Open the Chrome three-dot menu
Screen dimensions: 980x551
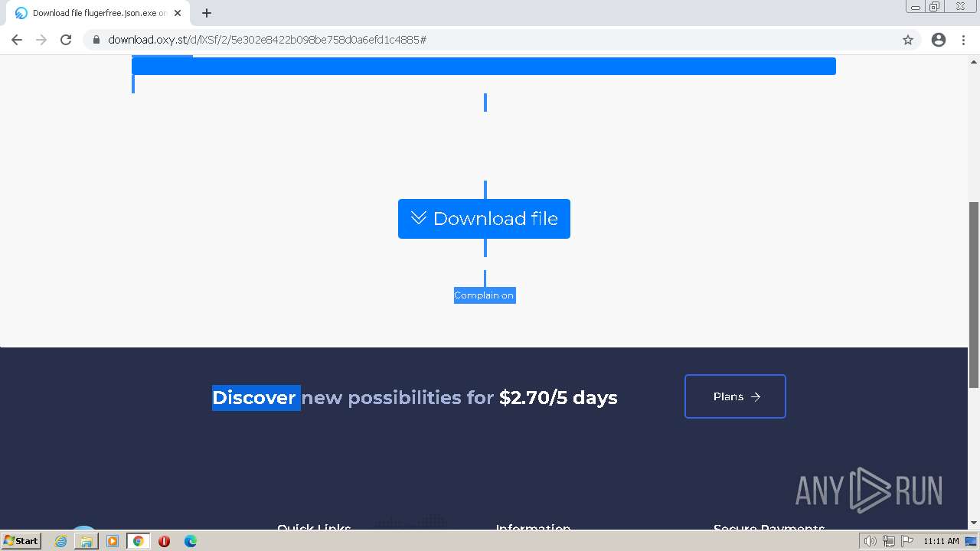click(x=963, y=40)
